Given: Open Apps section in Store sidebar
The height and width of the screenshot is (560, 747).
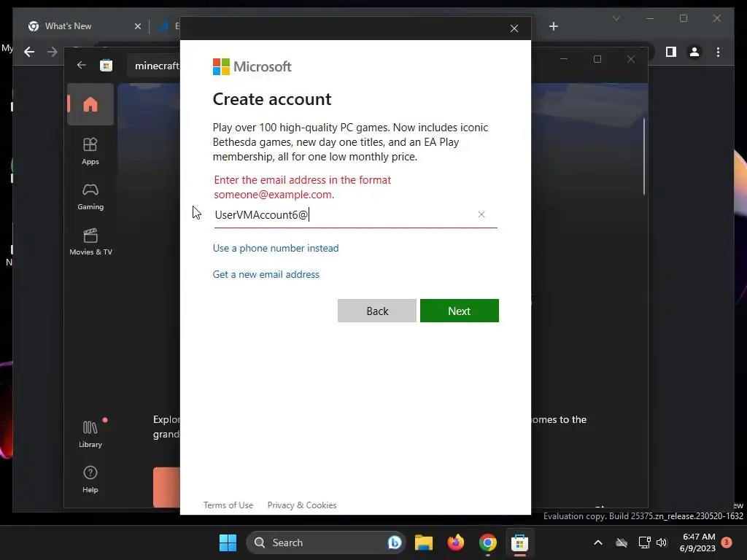Looking at the screenshot, I should click(90, 151).
